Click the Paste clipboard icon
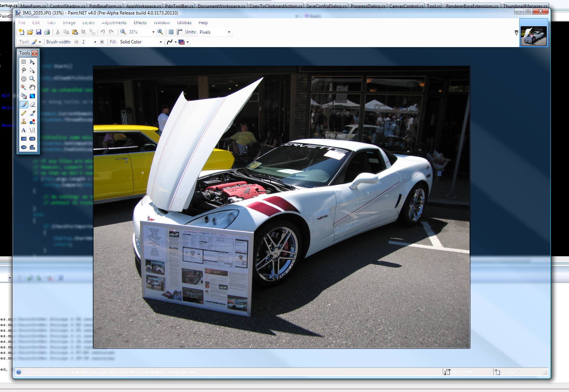Screen dimensions: 569x392 [x=75, y=32]
